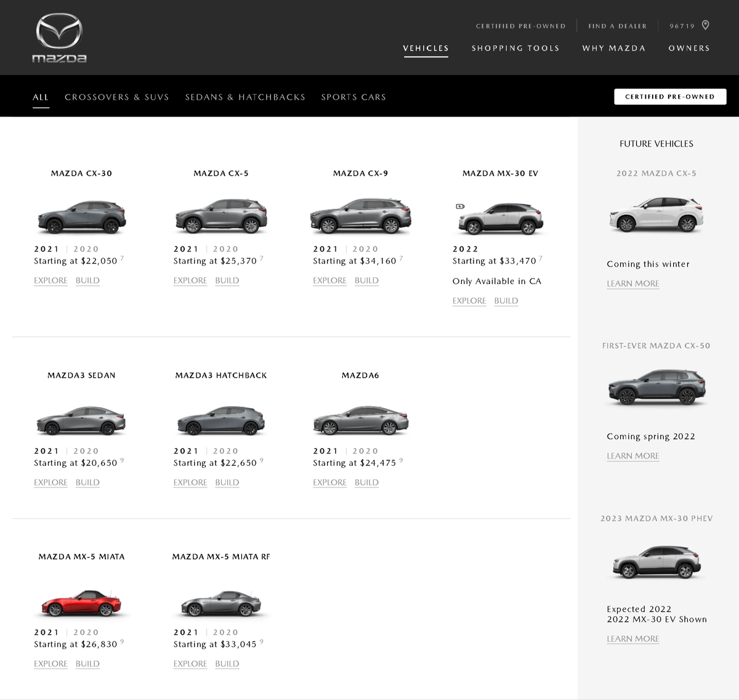
Task: Click the white Certified Pre-Owned button
Action: (x=670, y=97)
